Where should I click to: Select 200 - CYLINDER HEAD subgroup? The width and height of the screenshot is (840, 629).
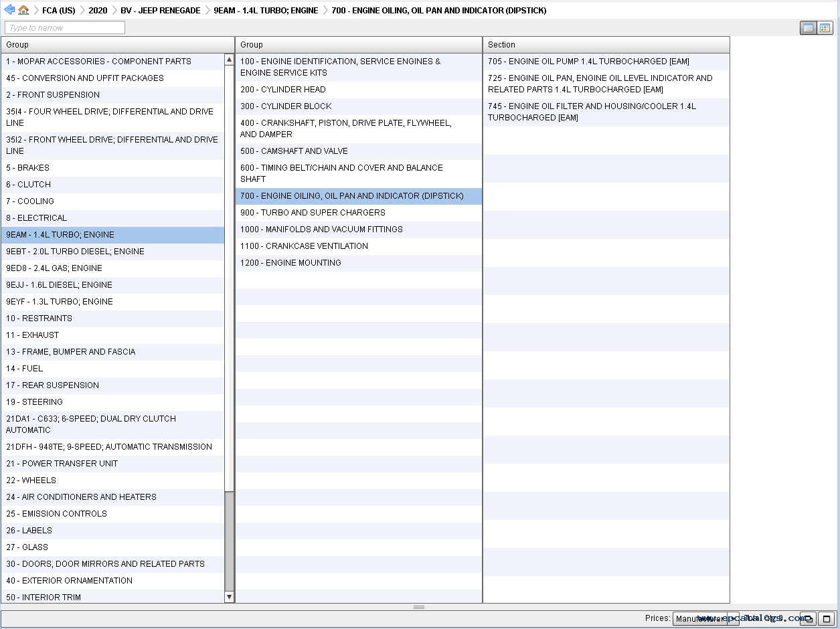pos(359,90)
